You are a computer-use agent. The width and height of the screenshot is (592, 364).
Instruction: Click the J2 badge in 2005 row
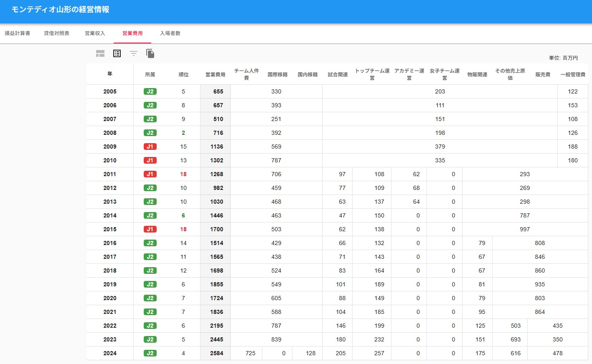(x=150, y=91)
